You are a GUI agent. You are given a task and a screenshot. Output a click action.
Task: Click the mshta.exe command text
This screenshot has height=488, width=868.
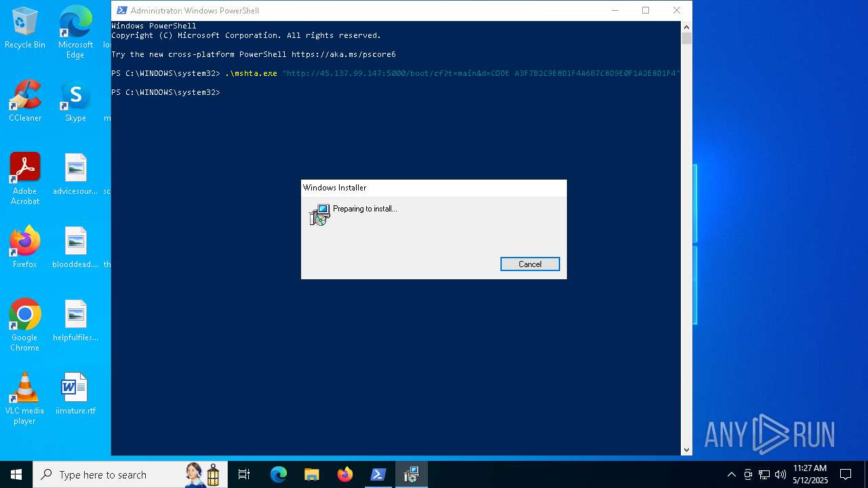pos(252,73)
